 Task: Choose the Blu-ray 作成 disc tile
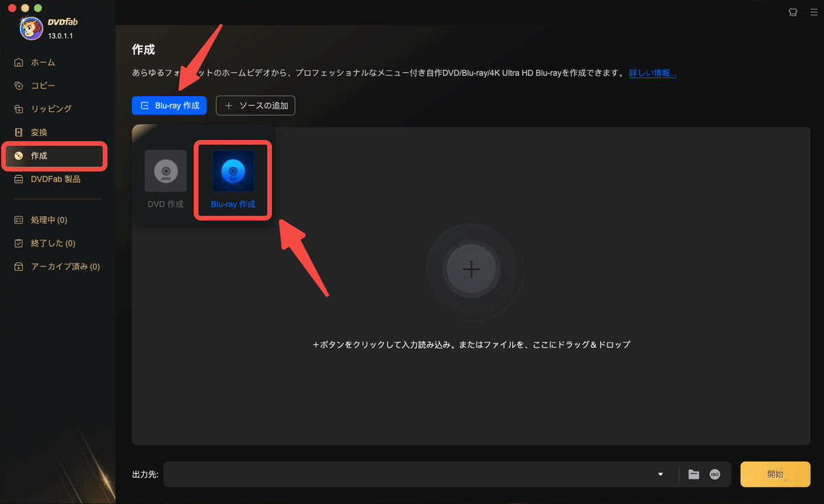pos(233,180)
